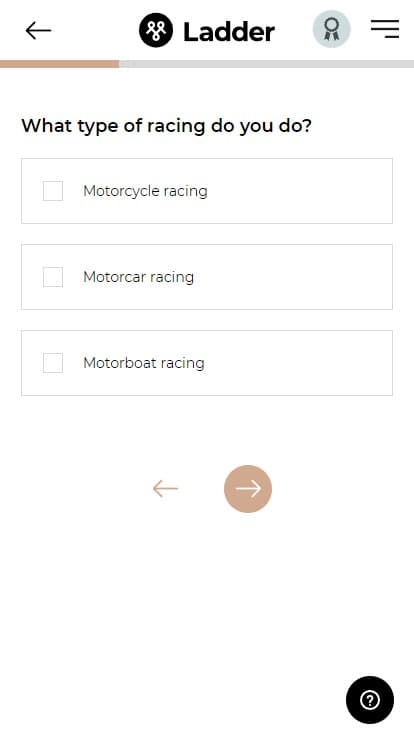
Task: Select the Motorcycle racing label text
Action: coord(146,191)
